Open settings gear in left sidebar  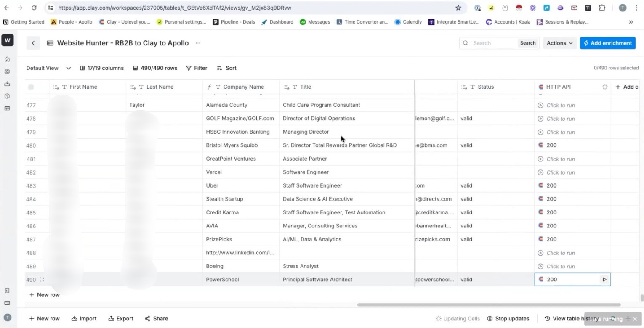coord(7,71)
